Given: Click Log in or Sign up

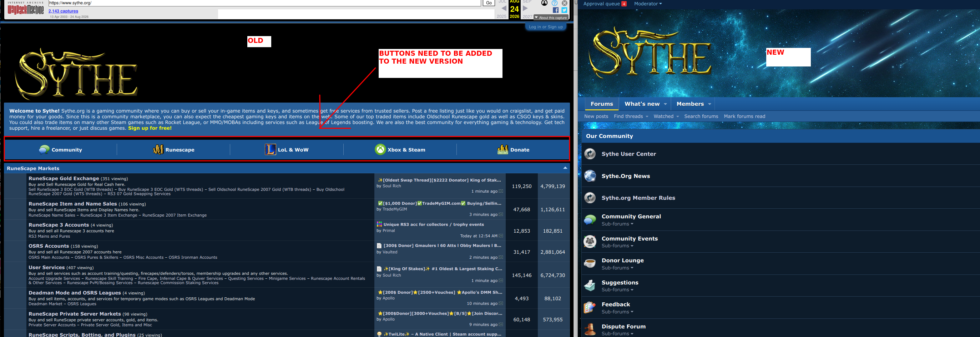Looking at the screenshot, I should pos(546,27).
